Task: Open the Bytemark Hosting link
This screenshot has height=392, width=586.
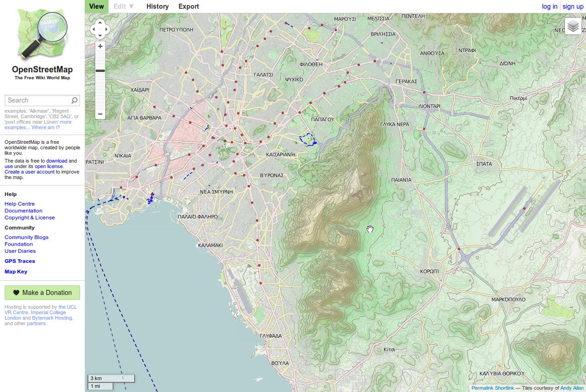Action: [x=52, y=318]
